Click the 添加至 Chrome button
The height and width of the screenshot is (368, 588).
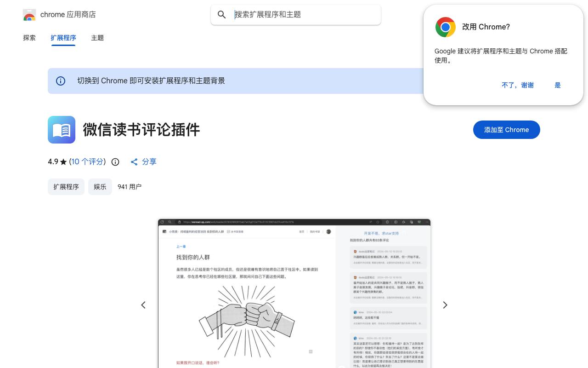[507, 130]
